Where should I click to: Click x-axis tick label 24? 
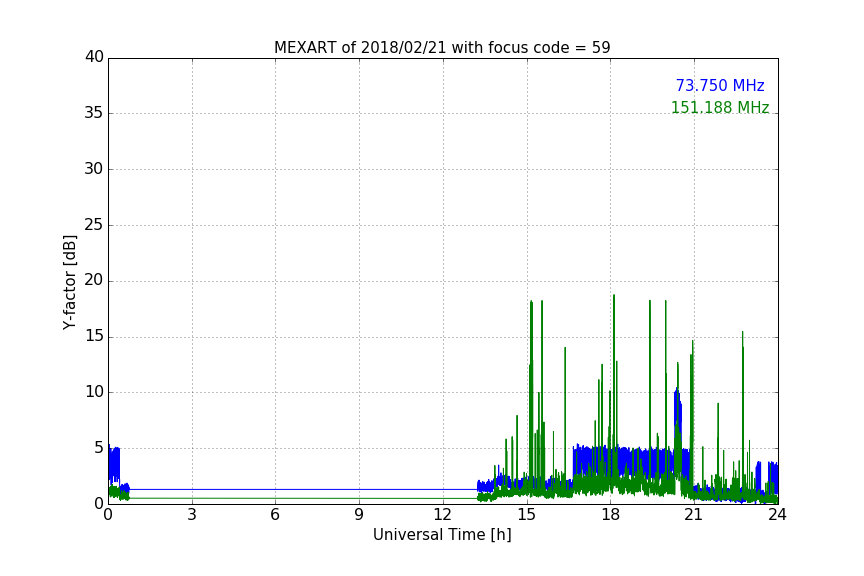777,515
